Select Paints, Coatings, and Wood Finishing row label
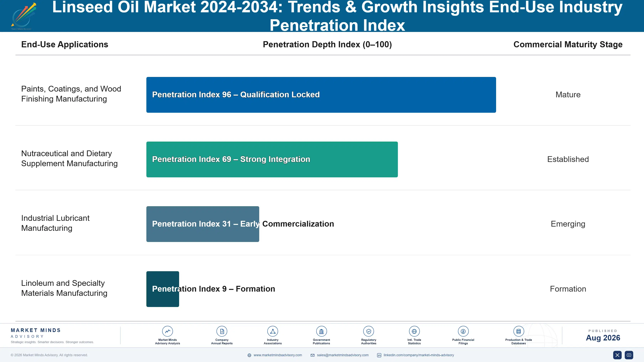The image size is (644, 362). pos(71,94)
